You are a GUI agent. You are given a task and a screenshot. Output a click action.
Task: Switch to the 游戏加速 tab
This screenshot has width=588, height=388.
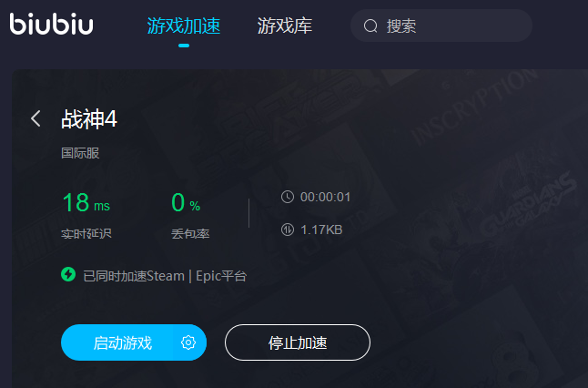[x=184, y=26]
